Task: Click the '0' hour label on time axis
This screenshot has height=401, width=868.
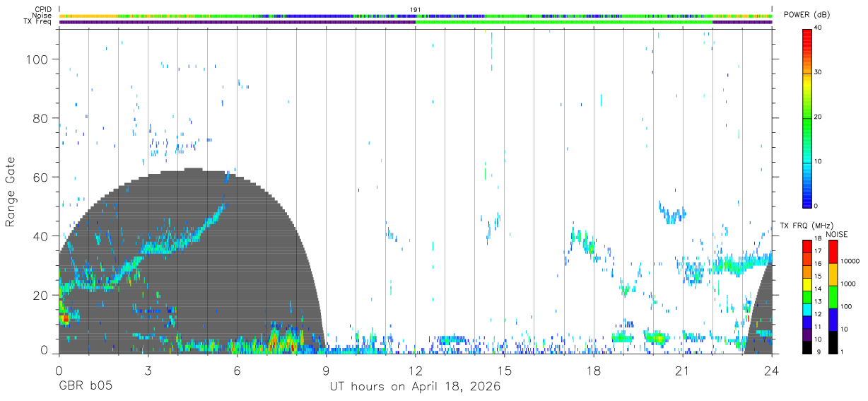Action: click(59, 371)
